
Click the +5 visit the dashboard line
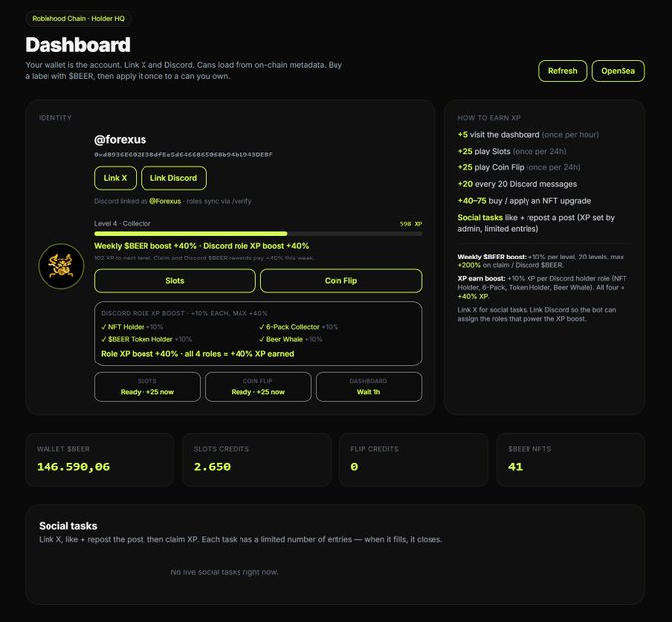point(528,135)
